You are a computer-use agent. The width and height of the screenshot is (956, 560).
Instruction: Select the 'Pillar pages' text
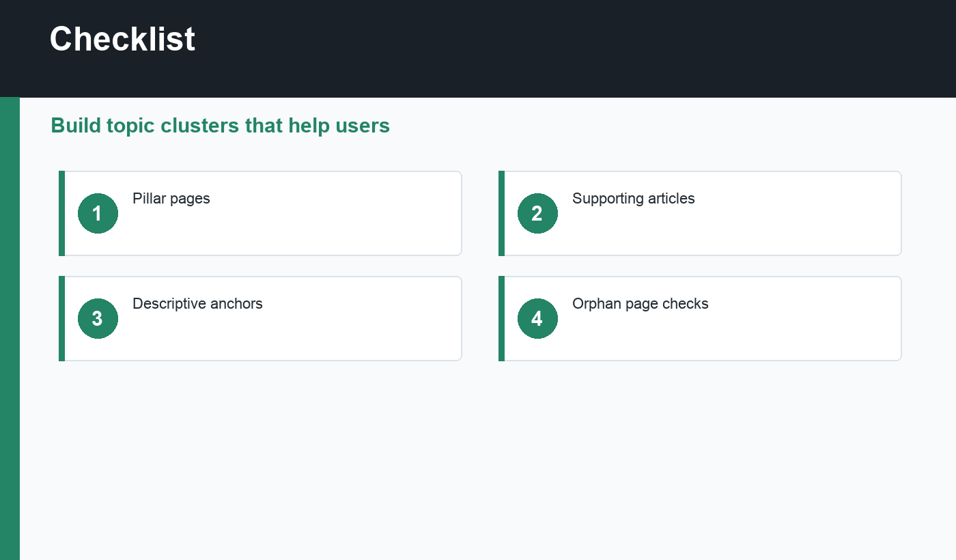[x=171, y=199]
